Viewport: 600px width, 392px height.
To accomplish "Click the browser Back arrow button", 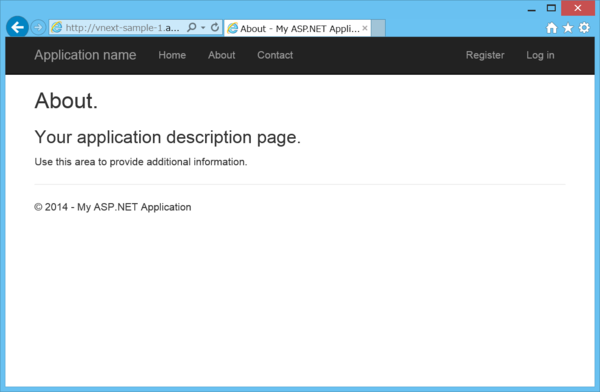I will [x=17, y=27].
